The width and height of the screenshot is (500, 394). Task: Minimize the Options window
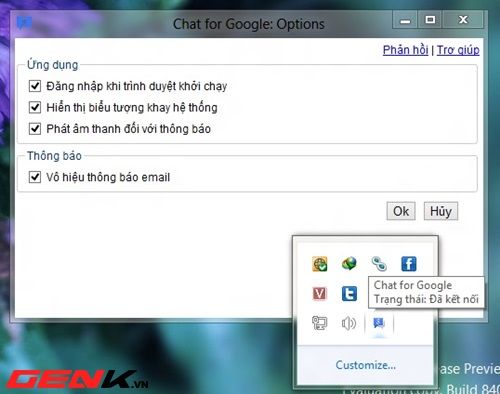(x=405, y=20)
